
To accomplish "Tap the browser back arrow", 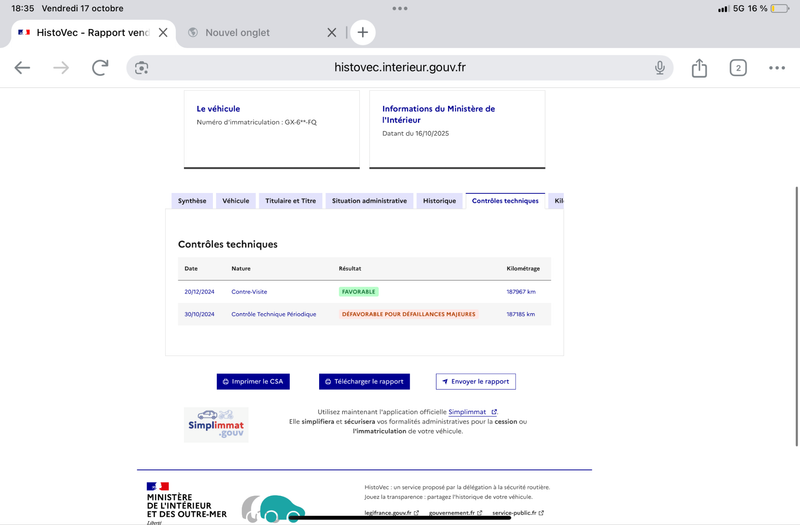I will tap(22, 67).
